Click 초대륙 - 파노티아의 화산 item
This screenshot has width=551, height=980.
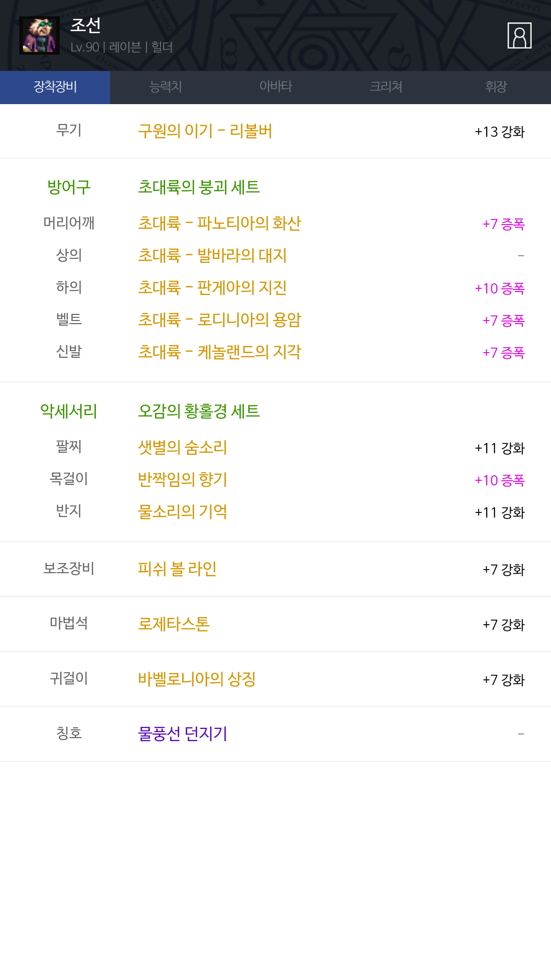219,224
